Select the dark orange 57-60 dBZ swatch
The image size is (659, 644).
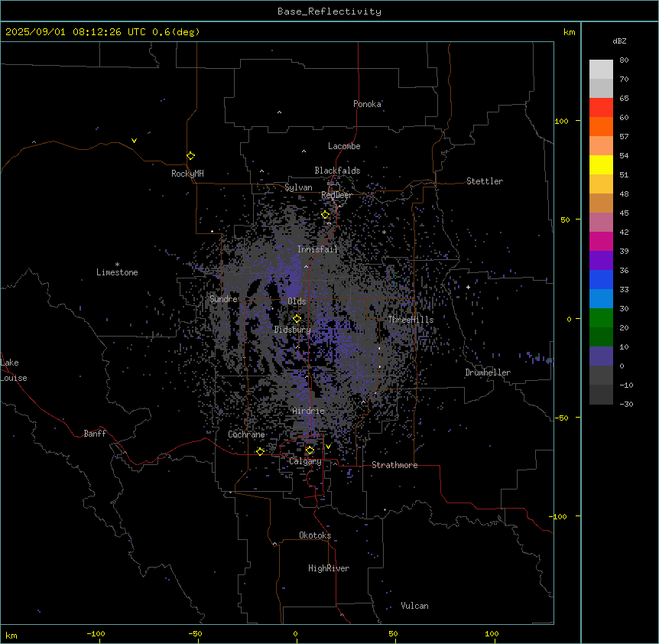pos(601,126)
